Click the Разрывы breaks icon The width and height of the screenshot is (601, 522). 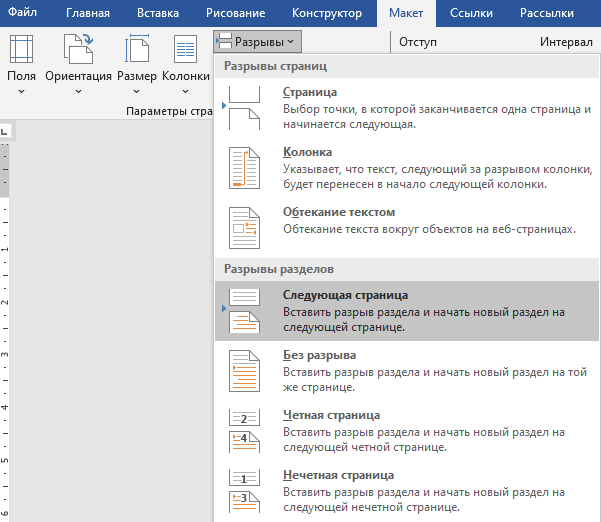[x=224, y=41]
